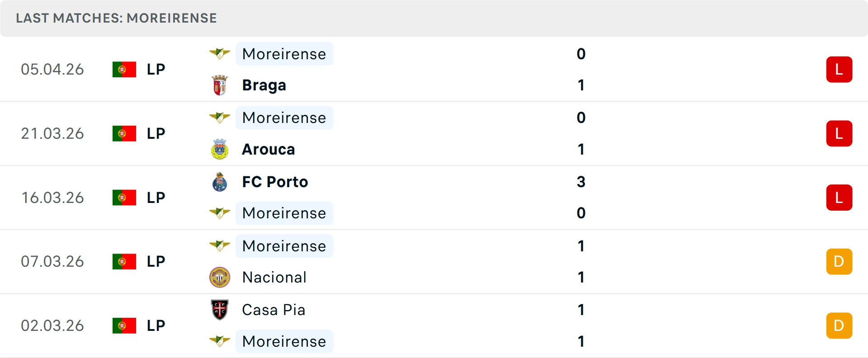Open the Moreirense team page from the Arouca match
Viewport: 868px width, 358px height.
click(x=284, y=118)
